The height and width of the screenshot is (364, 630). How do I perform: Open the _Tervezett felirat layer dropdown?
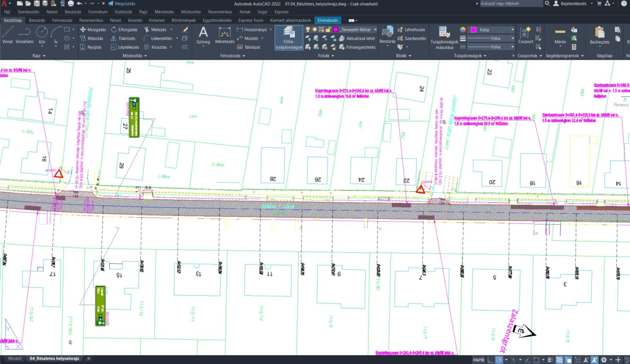coord(375,30)
